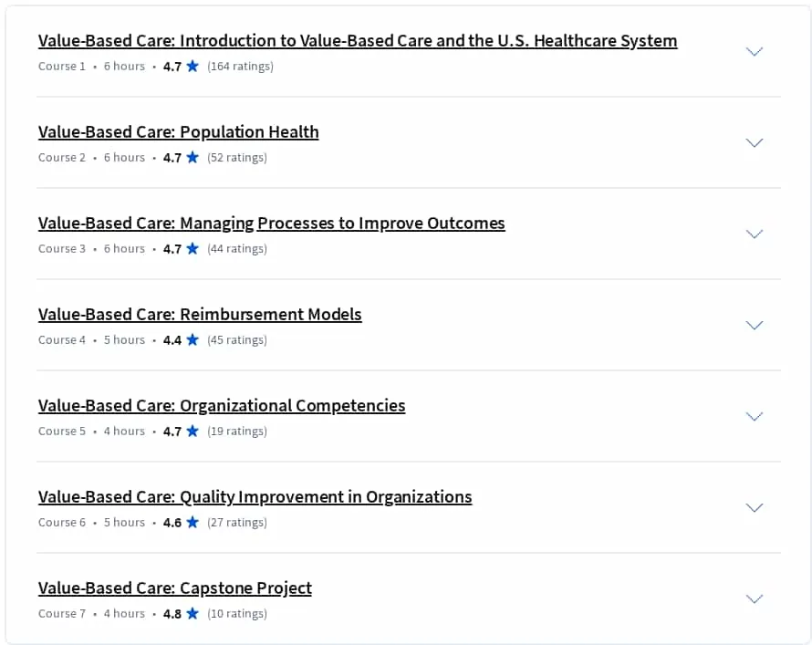The height and width of the screenshot is (645, 812).
Task: Open Introduction to Value-Based Care course link
Action: (358, 41)
